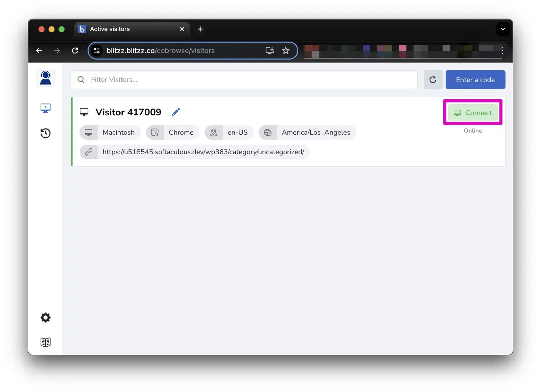Open the documentation book icon

click(x=45, y=342)
